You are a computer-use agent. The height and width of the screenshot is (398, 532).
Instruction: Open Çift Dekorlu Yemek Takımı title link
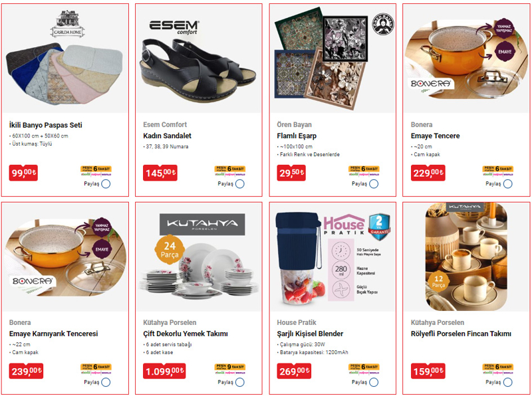186,334
